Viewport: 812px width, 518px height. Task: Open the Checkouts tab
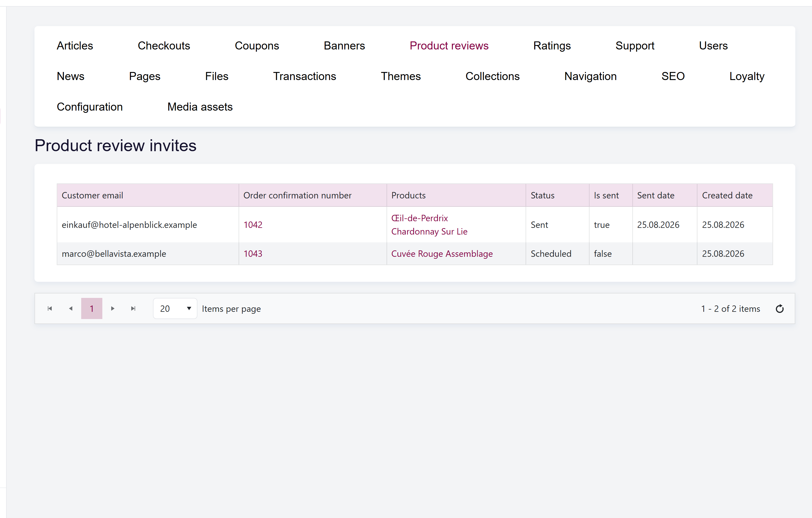click(164, 46)
